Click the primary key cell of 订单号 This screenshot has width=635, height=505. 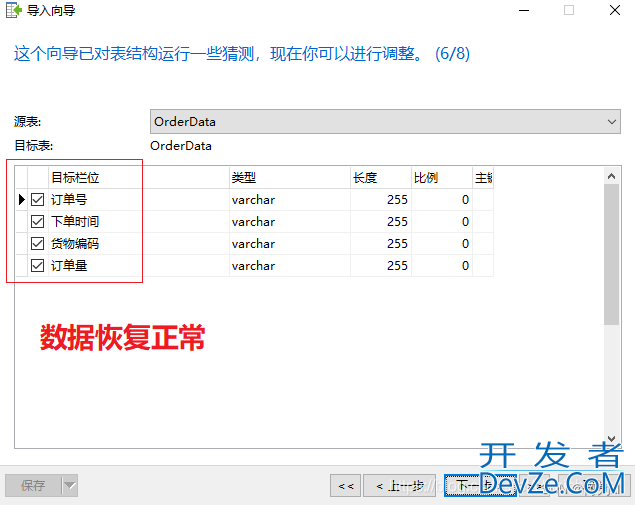pyautogui.click(x=483, y=200)
